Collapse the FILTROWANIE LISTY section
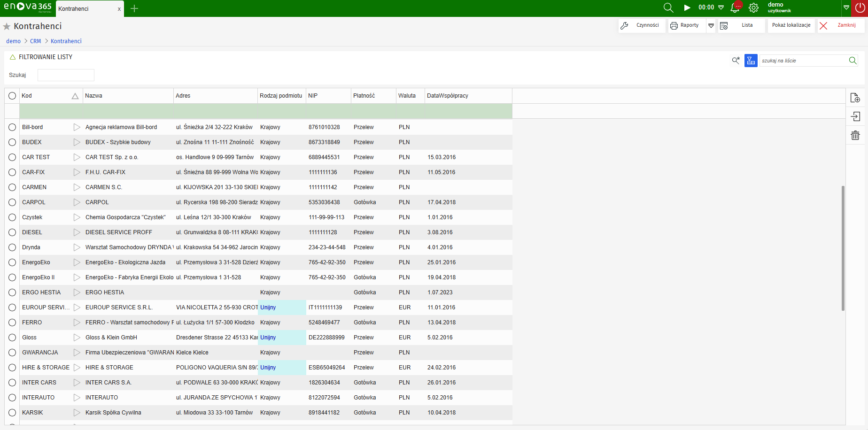Image resolution: width=868 pixels, height=430 pixels. 13,57
